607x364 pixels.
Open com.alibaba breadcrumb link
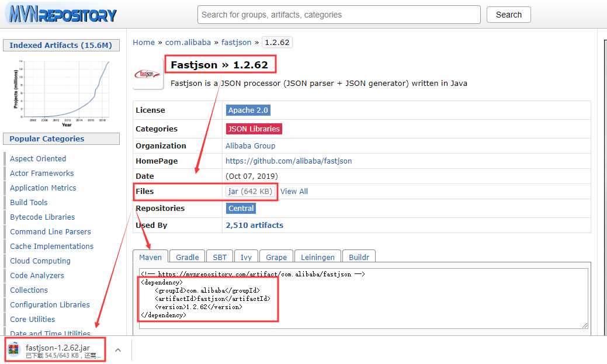188,42
